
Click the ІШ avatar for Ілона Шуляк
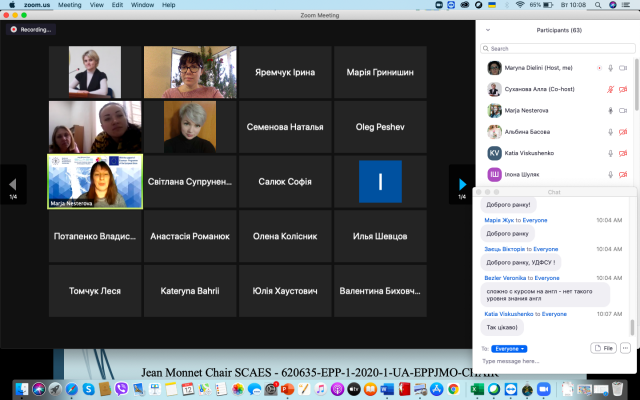pyautogui.click(x=494, y=174)
